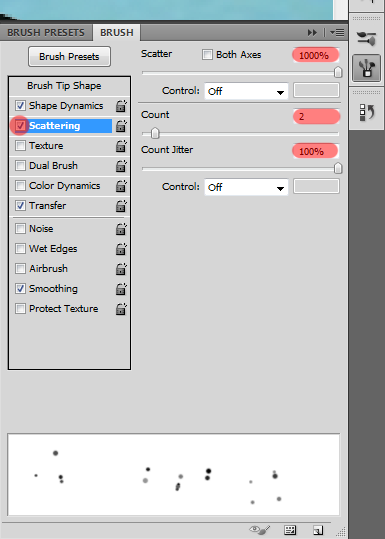385x539 pixels.
Task: Collapse panel with double-arrow icon
Action: coord(312,33)
